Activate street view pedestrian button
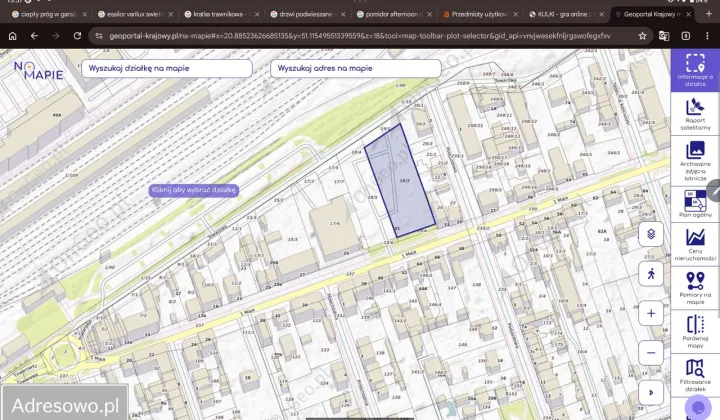Viewport: 720px width, 420px height. 651,274
